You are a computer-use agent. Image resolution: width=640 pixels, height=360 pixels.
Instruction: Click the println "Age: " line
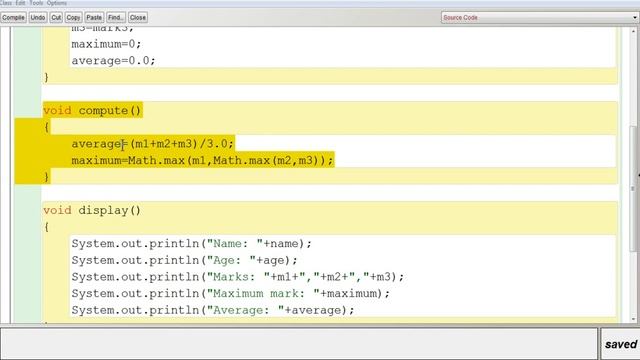tap(184, 260)
